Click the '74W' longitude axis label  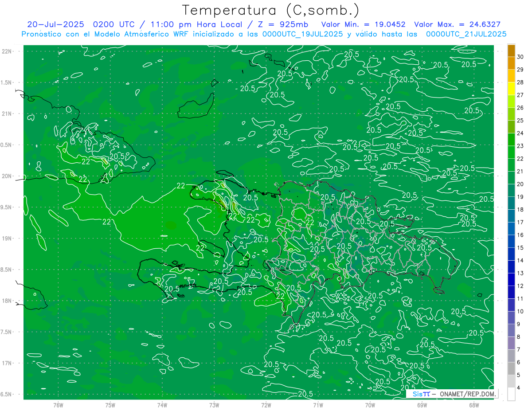162,405
